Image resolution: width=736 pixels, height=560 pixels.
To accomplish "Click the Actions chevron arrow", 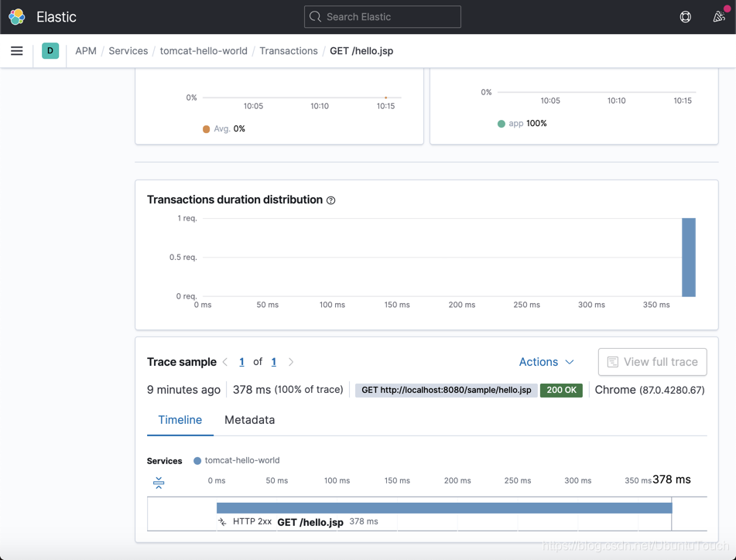I will click(570, 362).
